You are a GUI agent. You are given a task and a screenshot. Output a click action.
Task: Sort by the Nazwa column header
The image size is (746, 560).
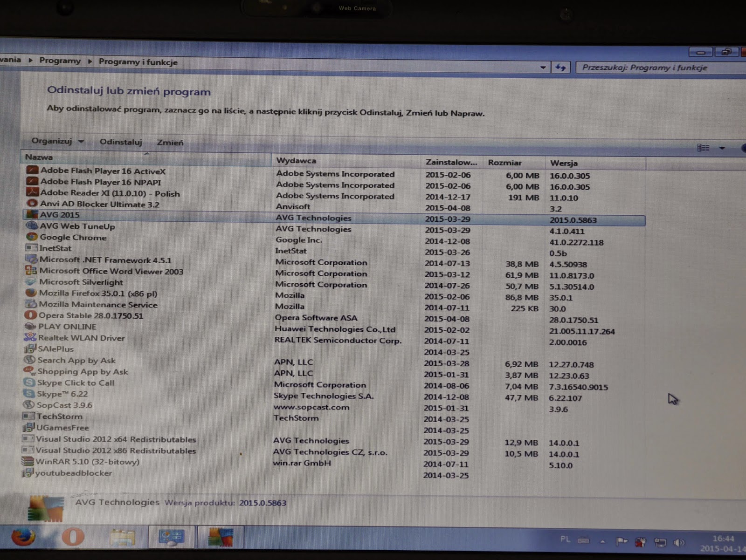(145, 157)
